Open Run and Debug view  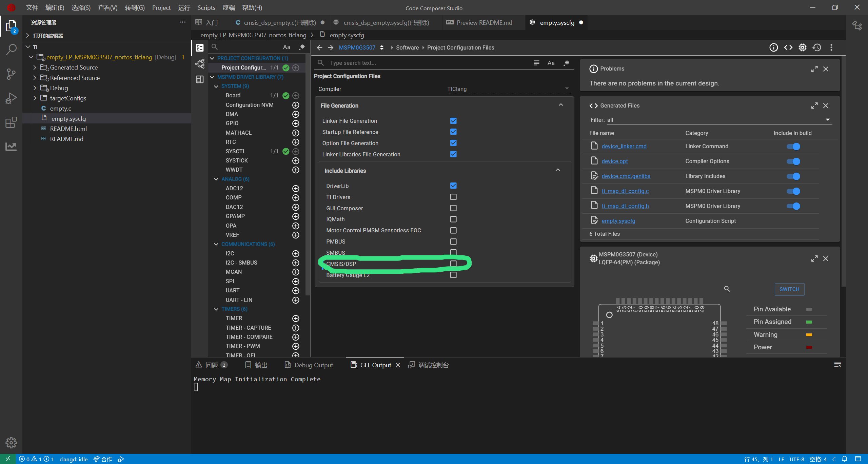coord(11,98)
